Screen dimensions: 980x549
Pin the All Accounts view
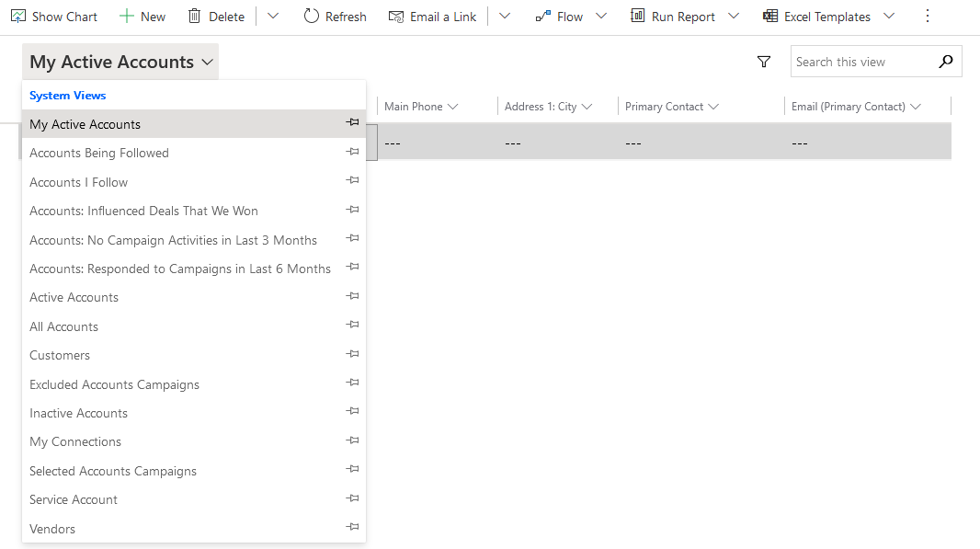tap(352, 325)
